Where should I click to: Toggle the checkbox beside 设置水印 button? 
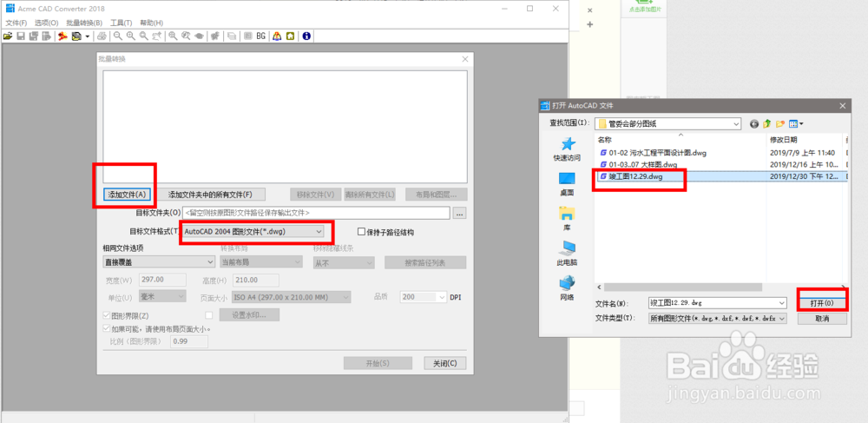[208, 315]
